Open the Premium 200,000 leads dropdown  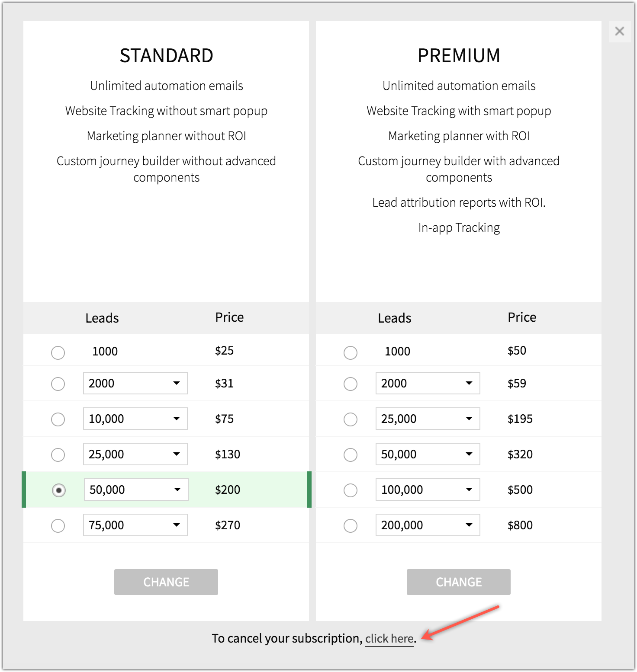tap(428, 525)
